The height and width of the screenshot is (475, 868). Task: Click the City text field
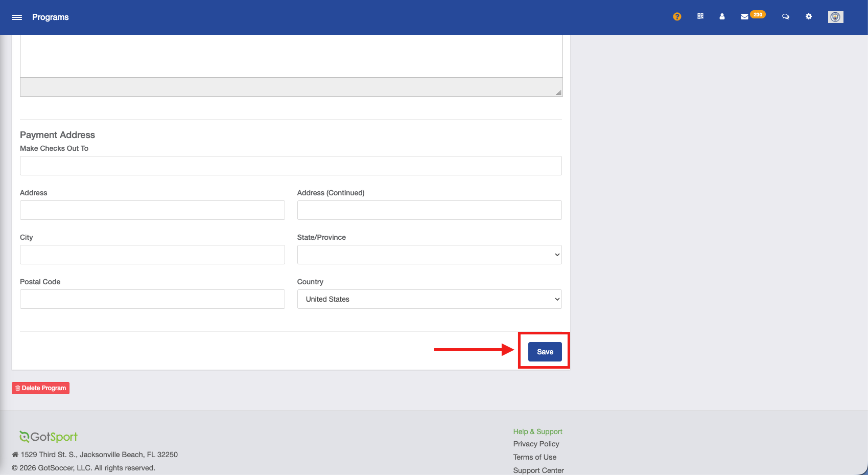(x=152, y=255)
